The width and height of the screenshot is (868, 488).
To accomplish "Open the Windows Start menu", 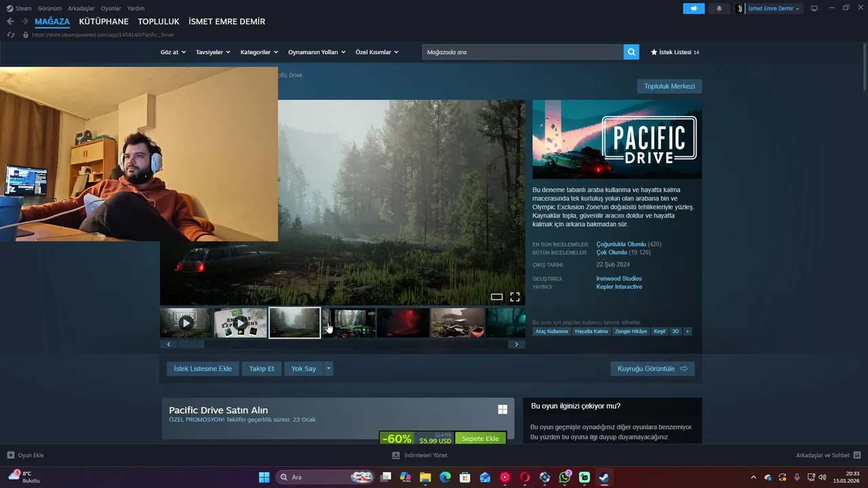I will click(264, 477).
